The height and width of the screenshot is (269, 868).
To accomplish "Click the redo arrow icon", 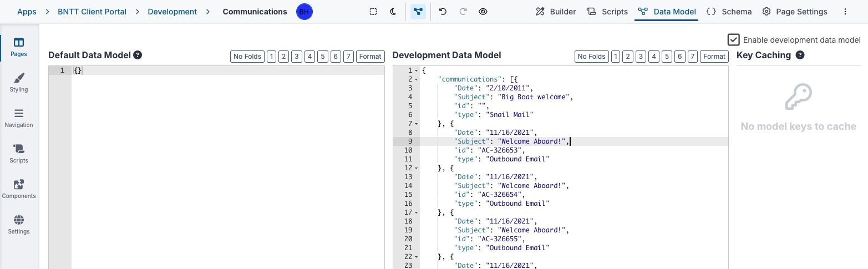I will click(x=463, y=12).
